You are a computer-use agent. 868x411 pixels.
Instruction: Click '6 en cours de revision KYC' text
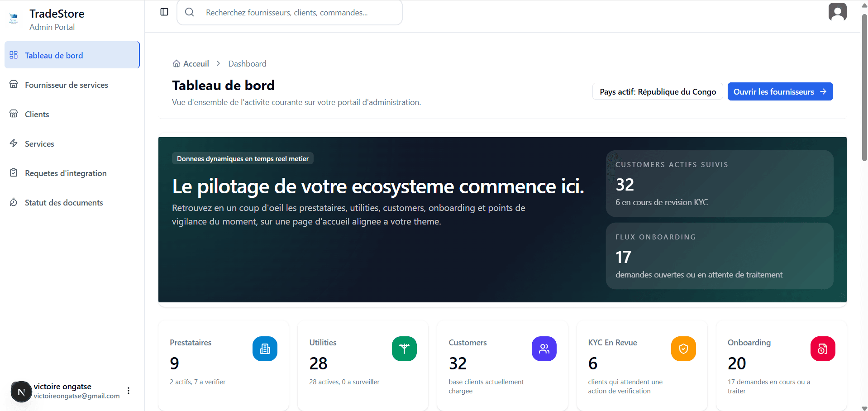662,202
